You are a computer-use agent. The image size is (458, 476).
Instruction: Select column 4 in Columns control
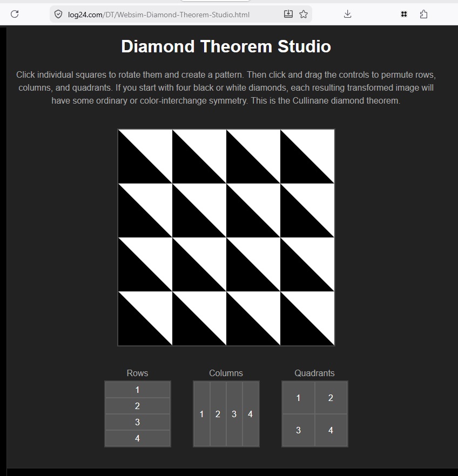point(251,414)
